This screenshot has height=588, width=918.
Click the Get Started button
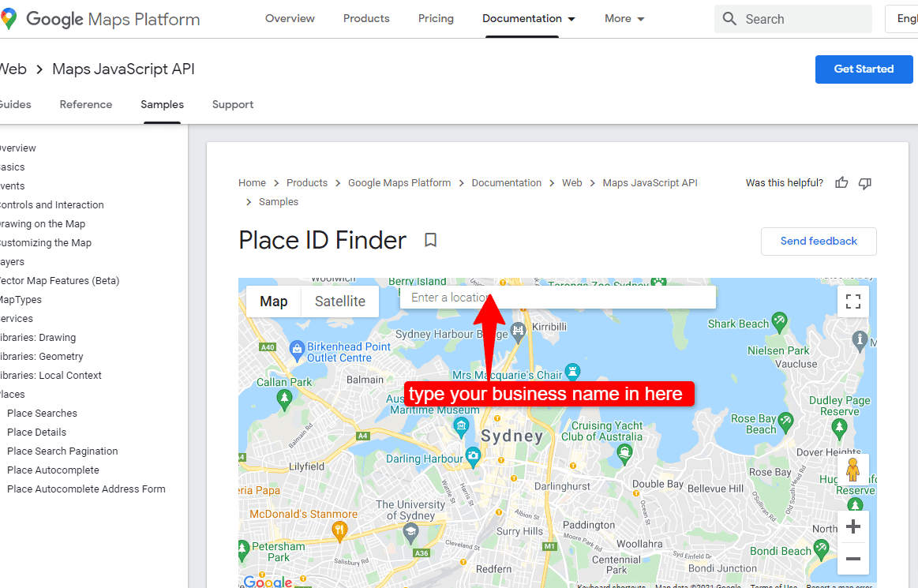(864, 69)
